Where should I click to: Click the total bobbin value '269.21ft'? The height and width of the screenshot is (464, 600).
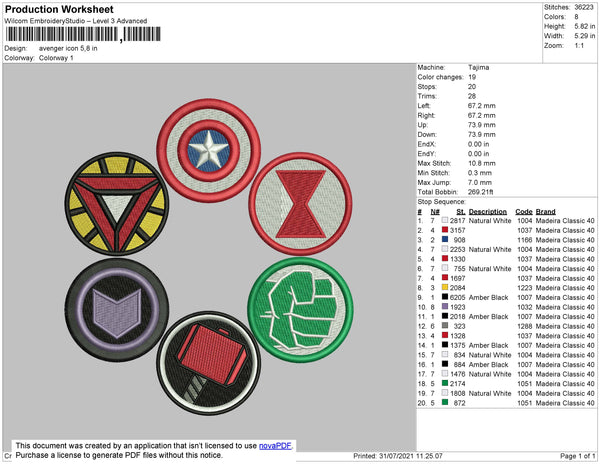480,192
